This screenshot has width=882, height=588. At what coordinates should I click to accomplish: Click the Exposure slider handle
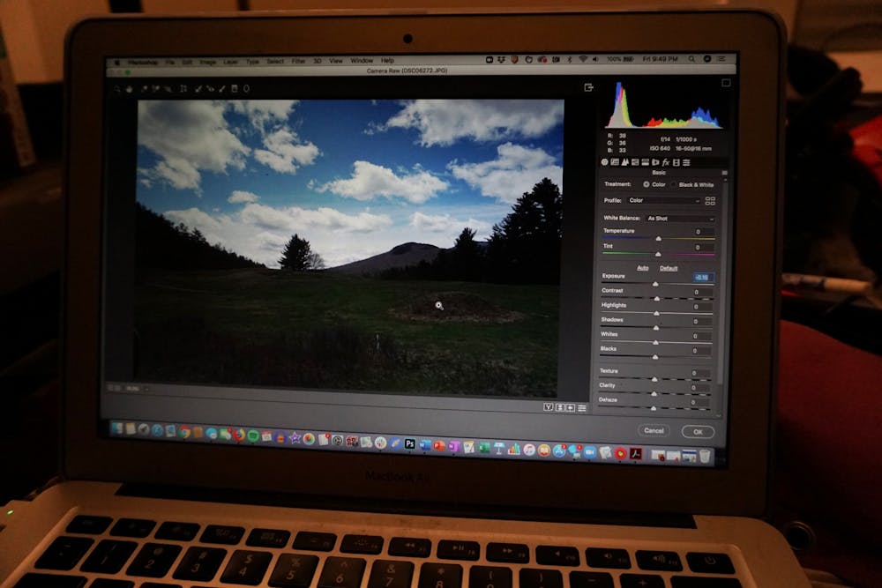[x=655, y=284]
